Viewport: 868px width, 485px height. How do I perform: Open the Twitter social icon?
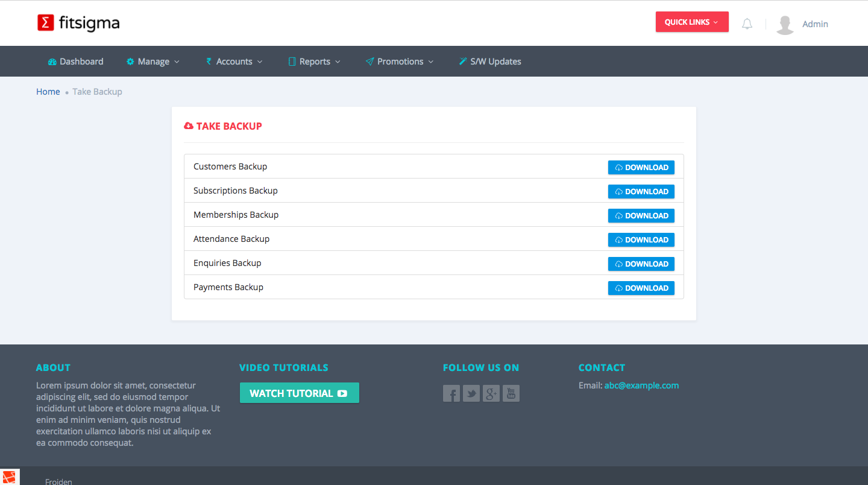(x=471, y=394)
